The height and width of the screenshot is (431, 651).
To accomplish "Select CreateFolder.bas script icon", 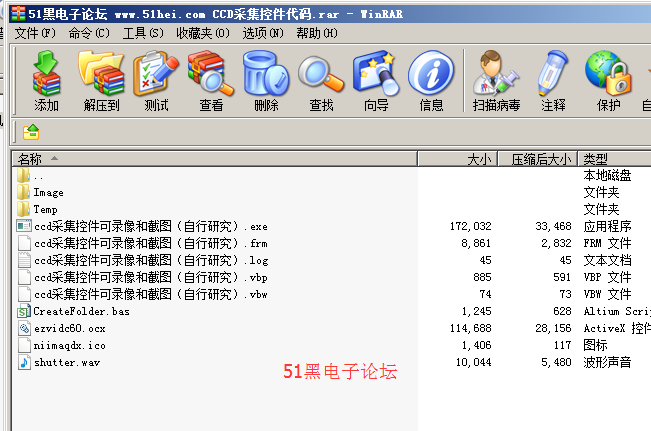I will coord(24,311).
